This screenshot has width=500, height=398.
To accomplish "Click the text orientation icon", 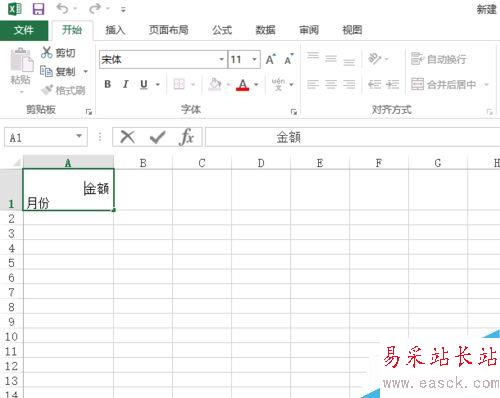I will pyautogui.click(x=375, y=59).
